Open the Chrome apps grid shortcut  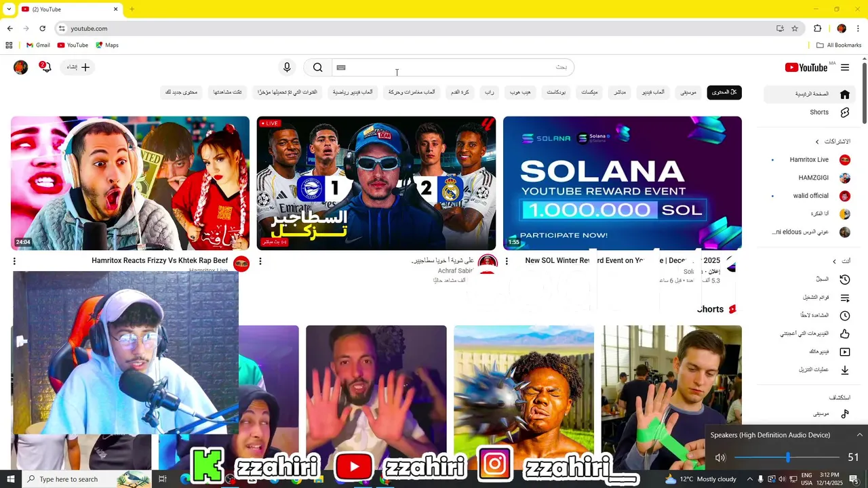pyautogui.click(x=9, y=45)
